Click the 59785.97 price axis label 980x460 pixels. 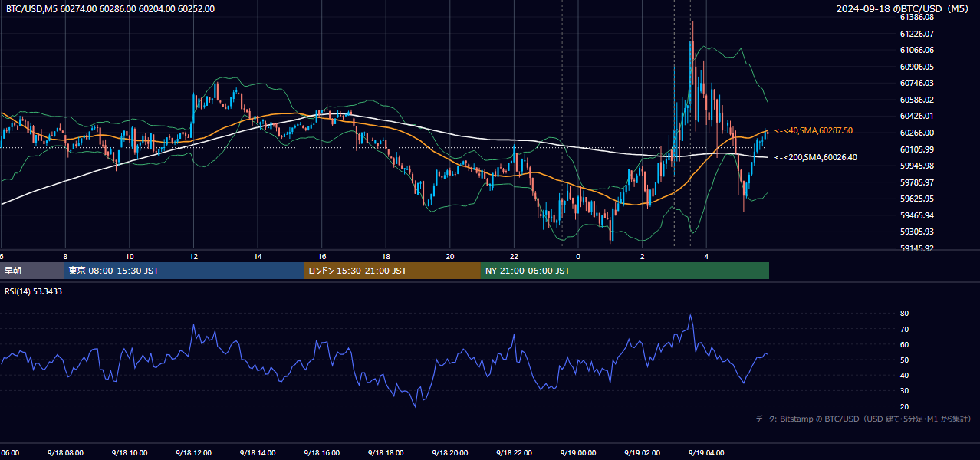(916, 182)
